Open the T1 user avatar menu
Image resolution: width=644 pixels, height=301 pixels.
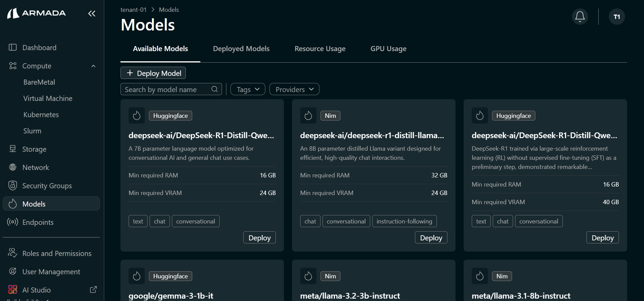point(617,17)
